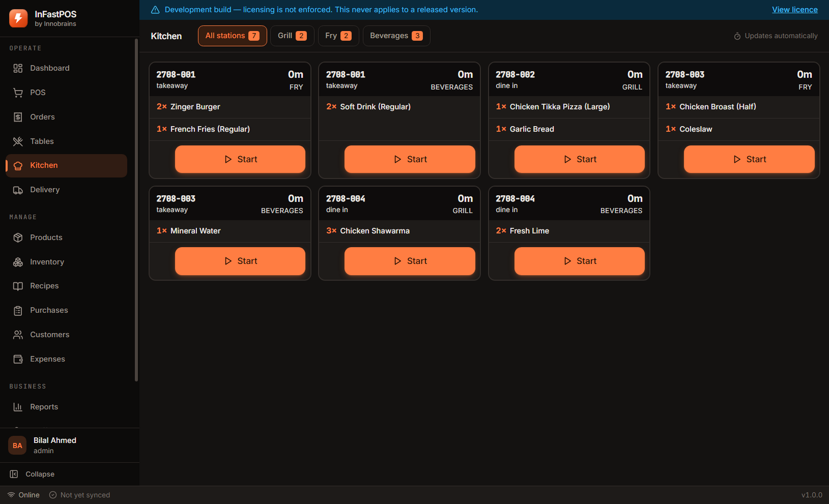Click the Delivery truck icon
829x504 pixels.
18,190
